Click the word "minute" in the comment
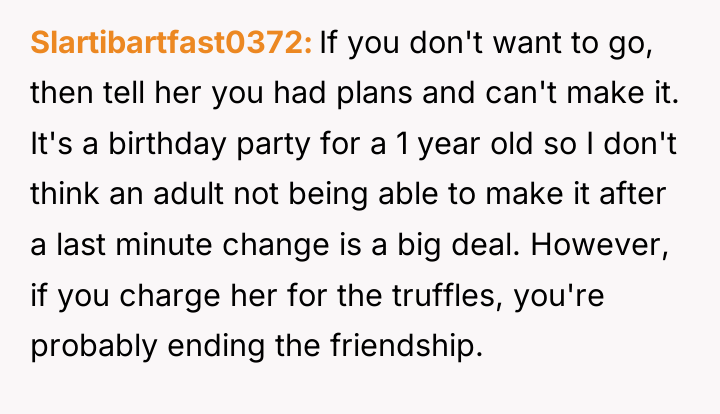The width and height of the screenshot is (720, 414). click(x=164, y=245)
